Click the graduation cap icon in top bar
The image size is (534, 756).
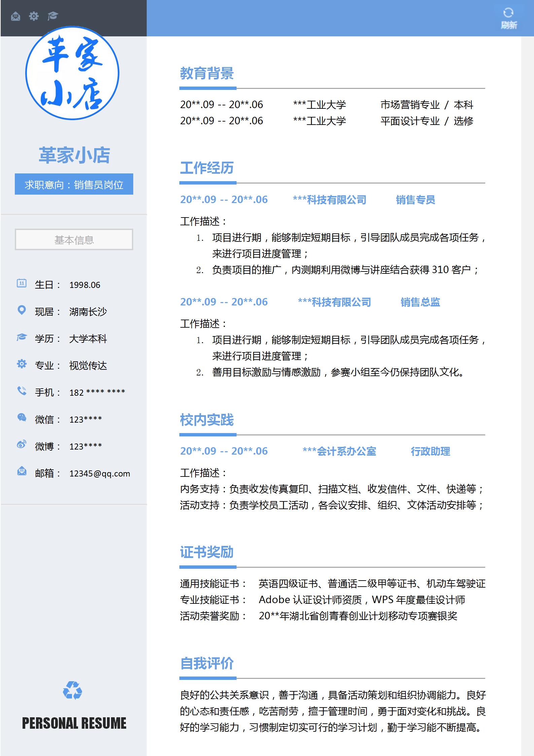[53, 16]
